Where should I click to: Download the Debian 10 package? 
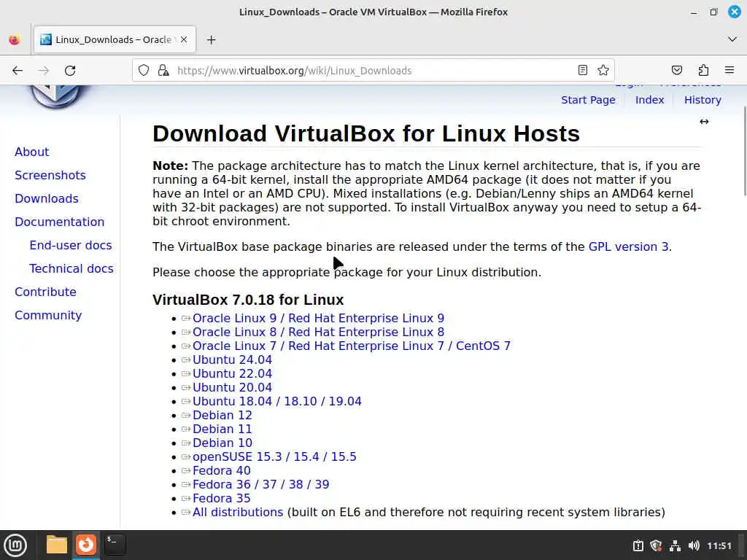coord(222,443)
